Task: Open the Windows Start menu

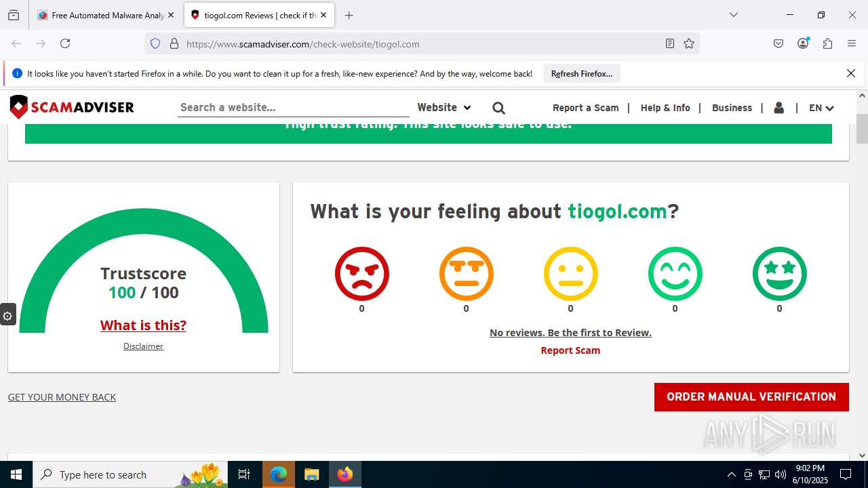Action: point(16,474)
